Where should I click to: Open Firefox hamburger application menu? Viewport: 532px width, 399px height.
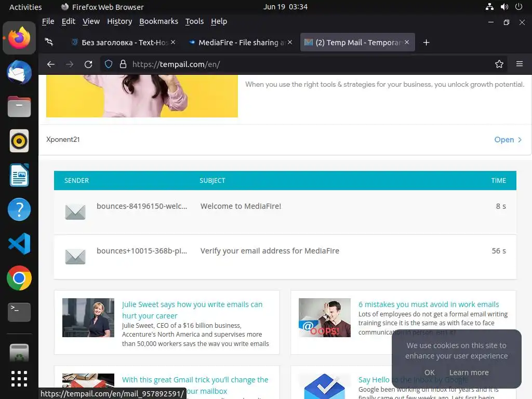point(520,64)
